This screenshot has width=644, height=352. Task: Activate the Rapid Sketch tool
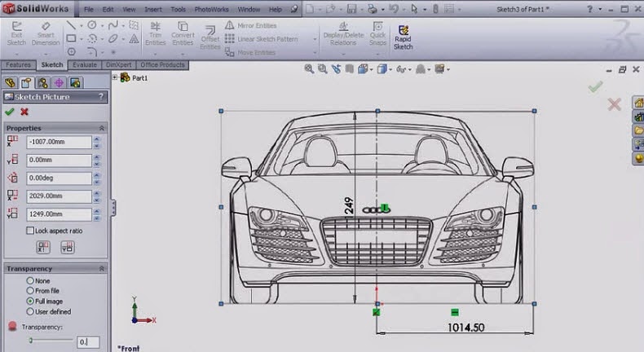tap(404, 37)
